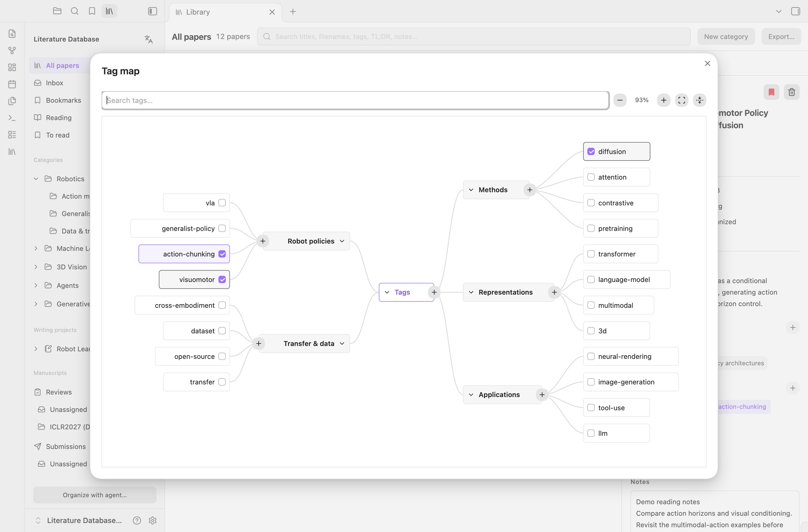Viewport: 808px width, 532px height.
Task: Collapse the Representations group chevron
Action: [x=471, y=292]
